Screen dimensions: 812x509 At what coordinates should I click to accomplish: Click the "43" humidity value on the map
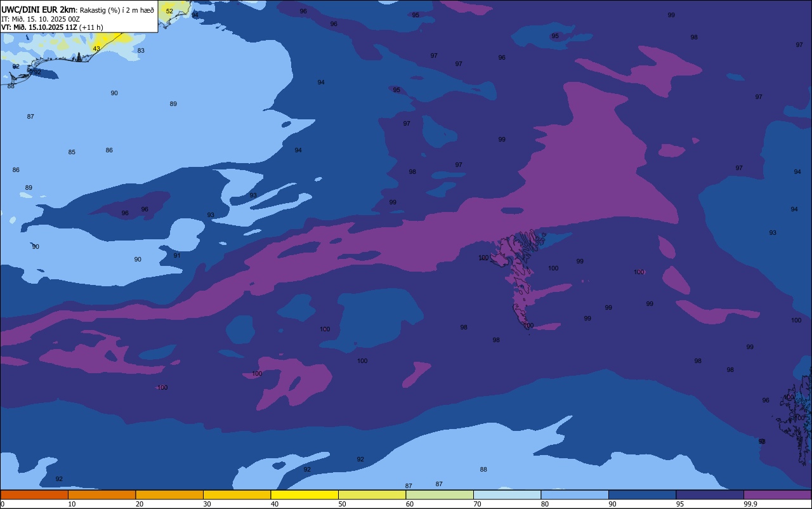pos(96,49)
